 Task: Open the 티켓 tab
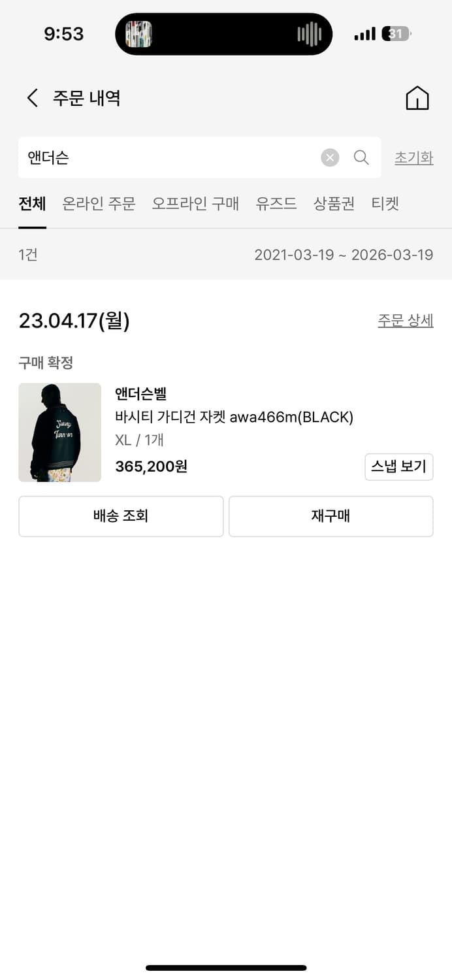385,204
